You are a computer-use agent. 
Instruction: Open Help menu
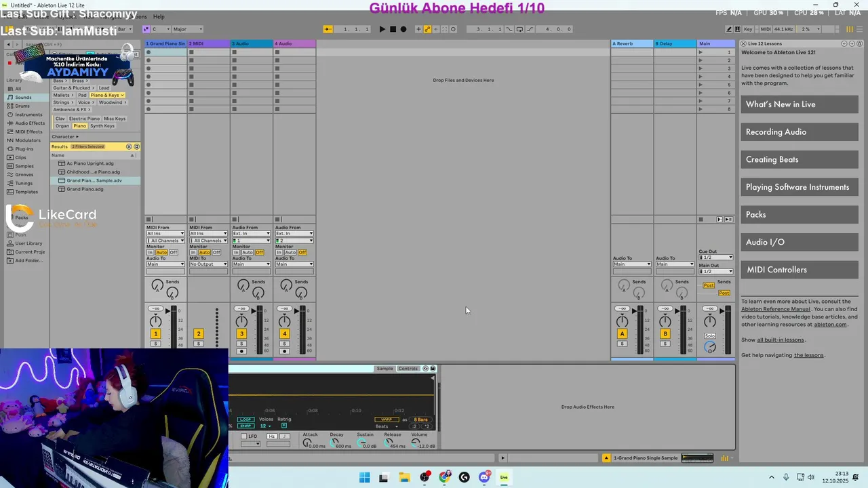pyautogui.click(x=159, y=16)
